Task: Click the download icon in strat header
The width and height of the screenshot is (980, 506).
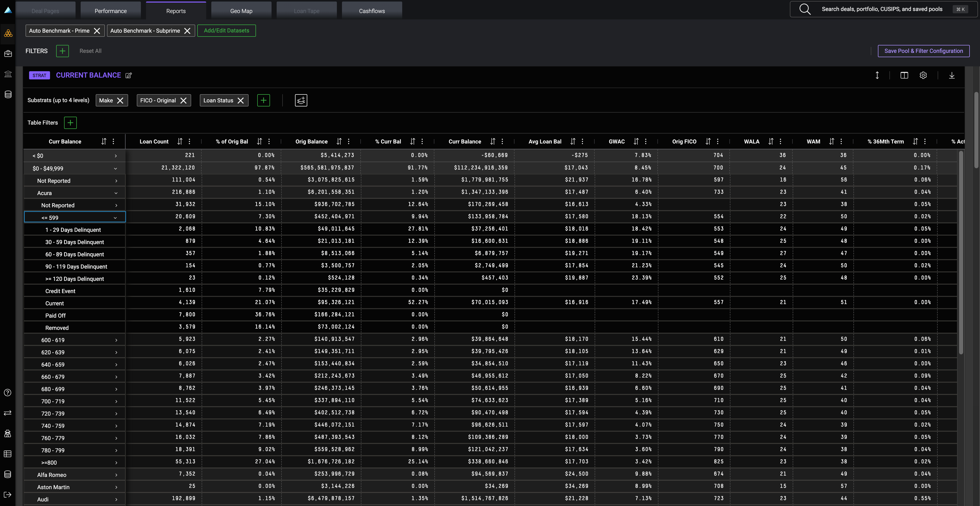Action: tap(951, 75)
